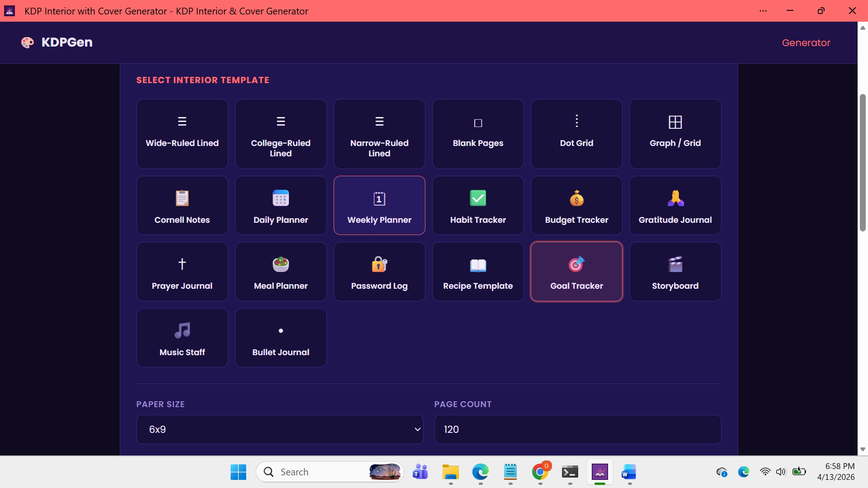
Task: Select the Meal Planner salad bowl icon
Action: point(281,264)
